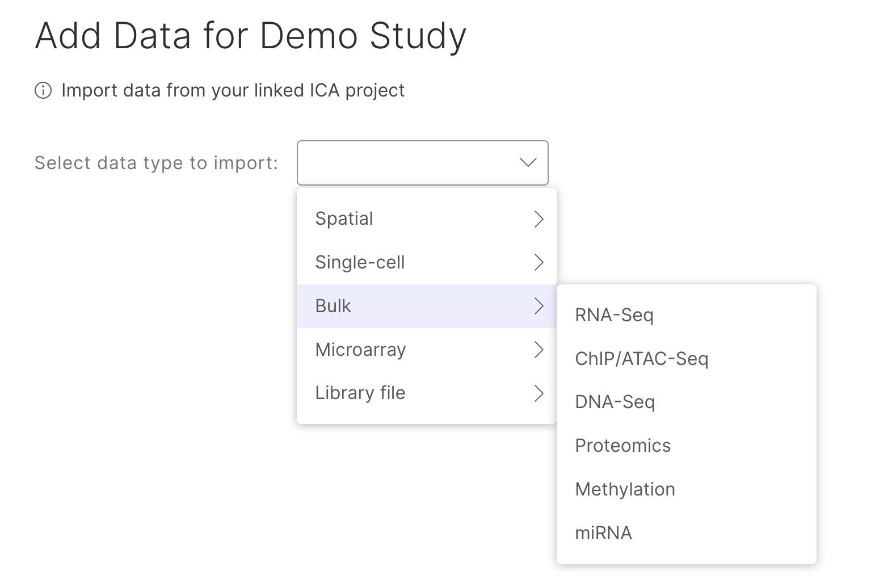
Task: Choose ChIP/ATAC-Seq in the submenu
Action: tap(641, 359)
